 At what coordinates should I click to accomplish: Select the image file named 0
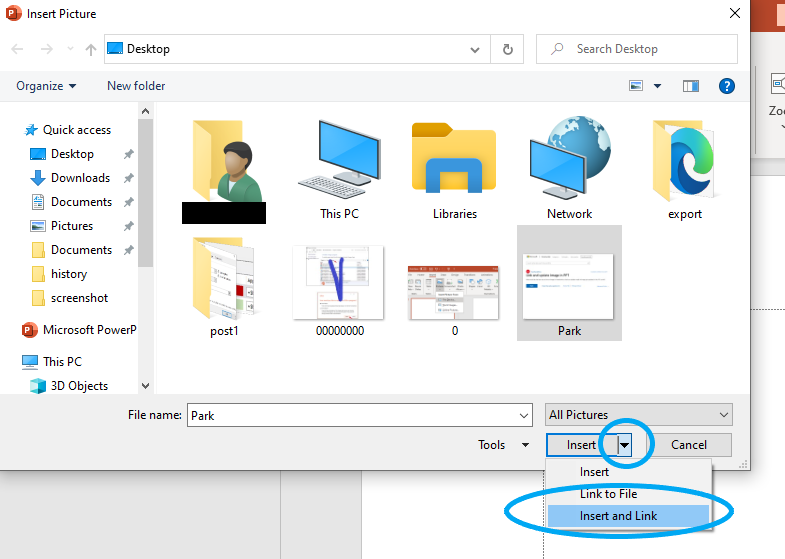pos(455,299)
